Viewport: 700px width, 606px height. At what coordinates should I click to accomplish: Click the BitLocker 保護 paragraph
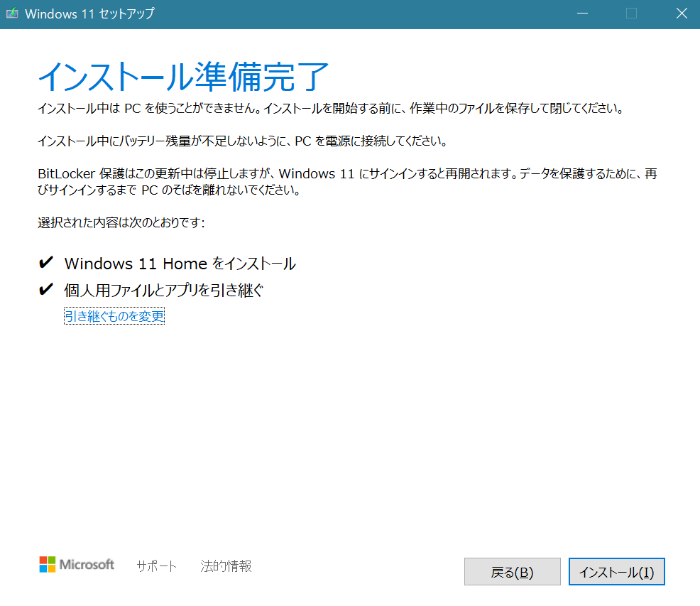click(347, 181)
